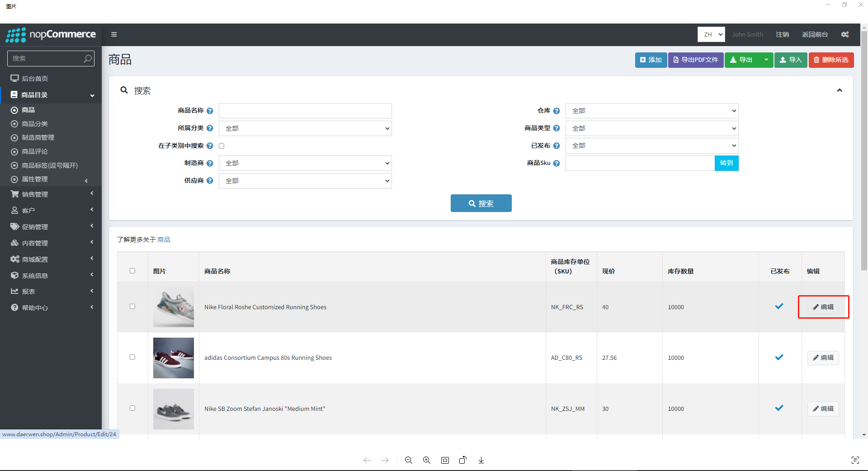Select checkbox for Nike SB Zoom row
868x471 pixels.
(132, 408)
